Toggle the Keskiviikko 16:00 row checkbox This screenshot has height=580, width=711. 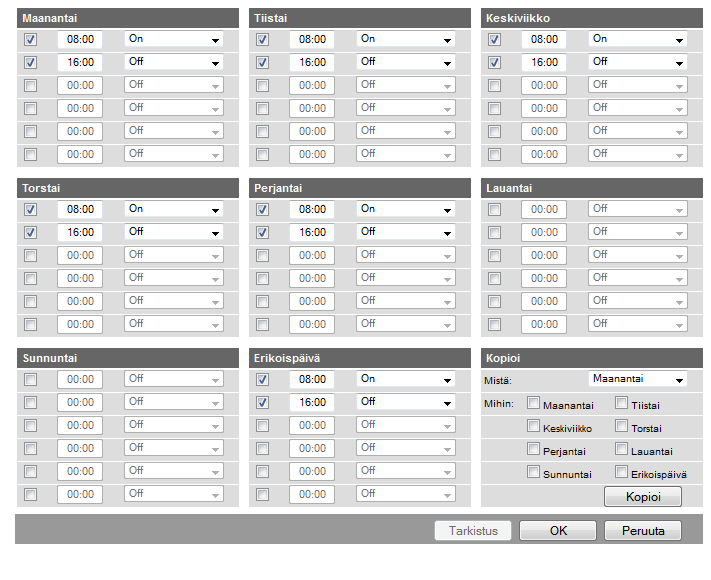pyautogui.click(x=495, y=63)
